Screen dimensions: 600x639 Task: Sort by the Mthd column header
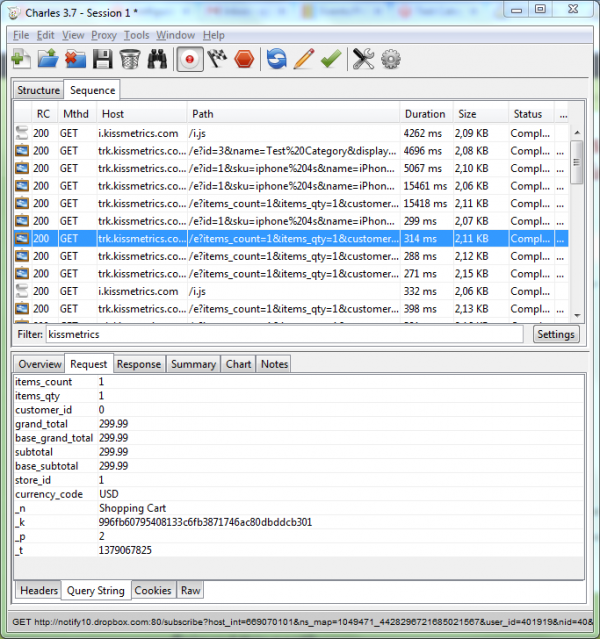(x=76, y=114)
